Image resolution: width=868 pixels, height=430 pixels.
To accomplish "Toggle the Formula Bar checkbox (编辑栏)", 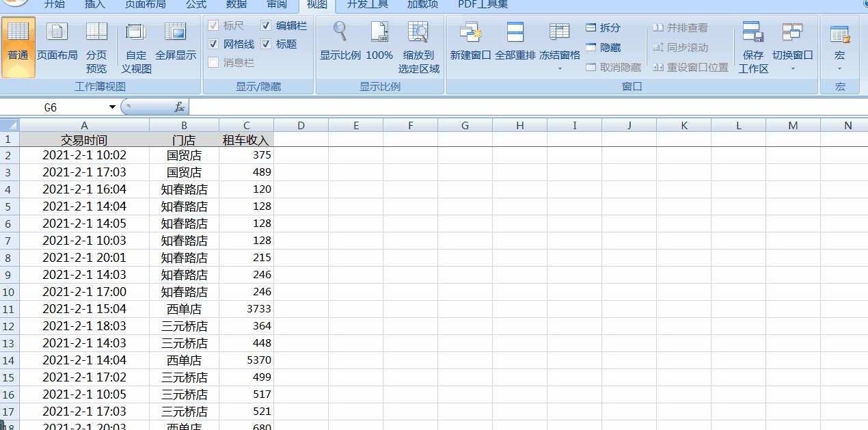I will pos(266,26).
